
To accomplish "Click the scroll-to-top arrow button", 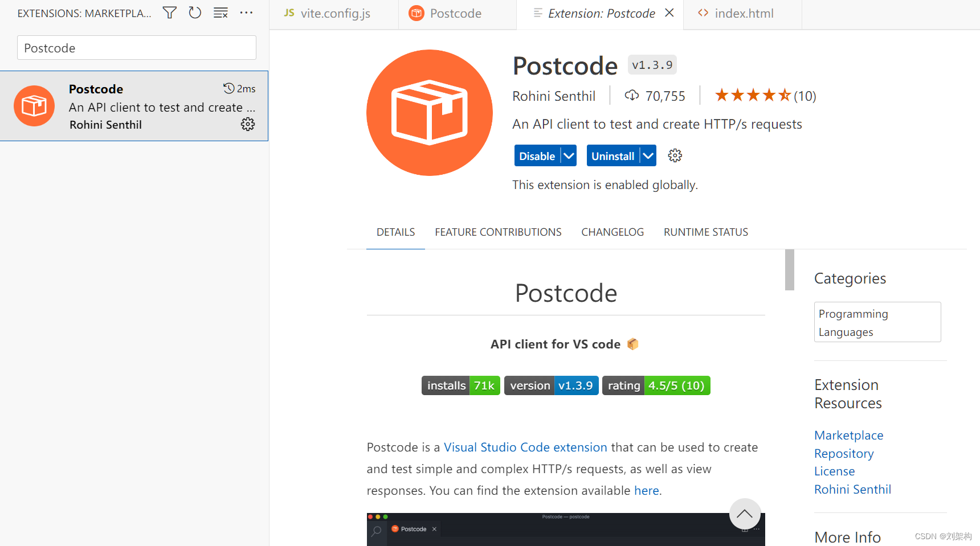I will [745, 514].
